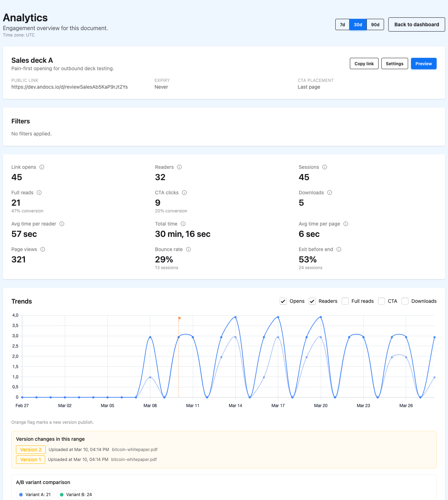Open the Page views info icon
The image size is (448, 500).
pyautogui.click(x=43, y=249)
